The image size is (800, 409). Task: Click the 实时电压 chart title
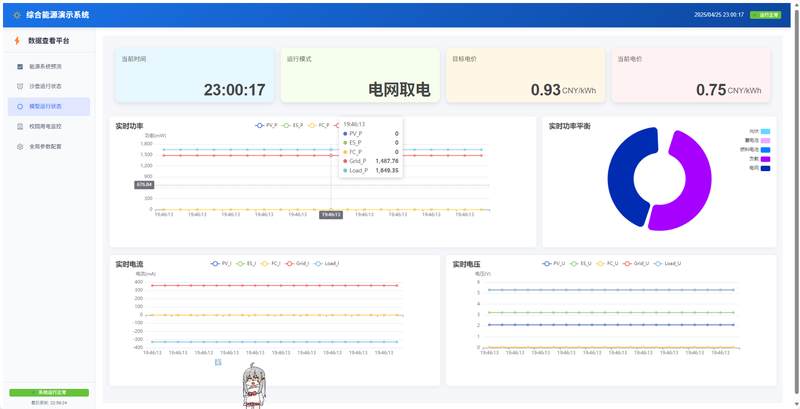pos(466,264)
